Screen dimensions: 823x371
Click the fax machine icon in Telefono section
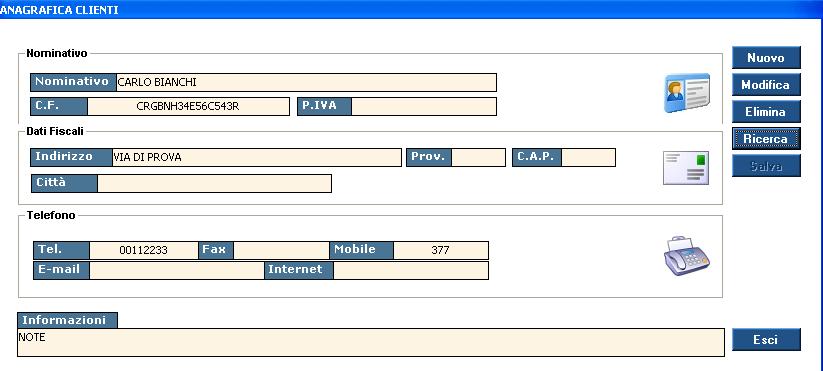[687, 256]
